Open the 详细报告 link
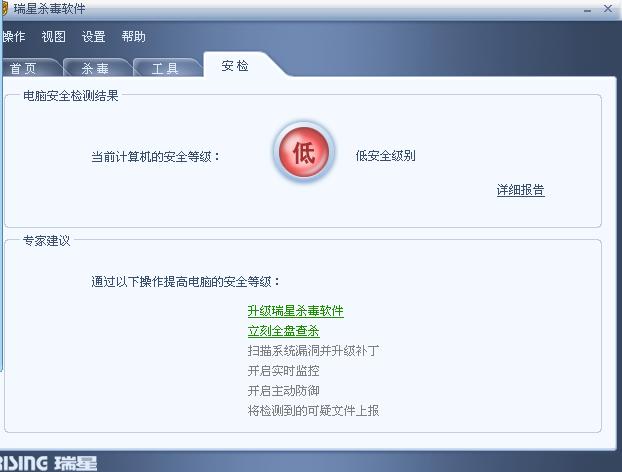This screenshot has width=622, height=472. pyautogui.click(x=520, y=190)
